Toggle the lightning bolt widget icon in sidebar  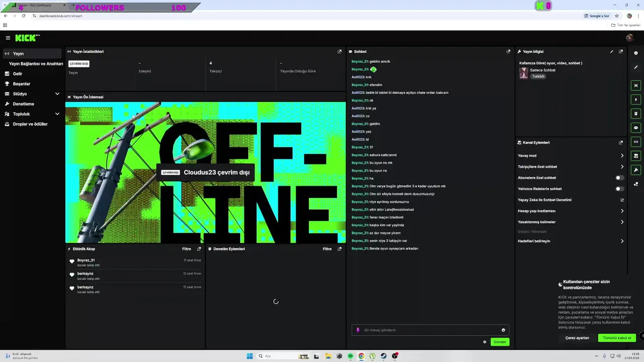(x=636, y=100)
